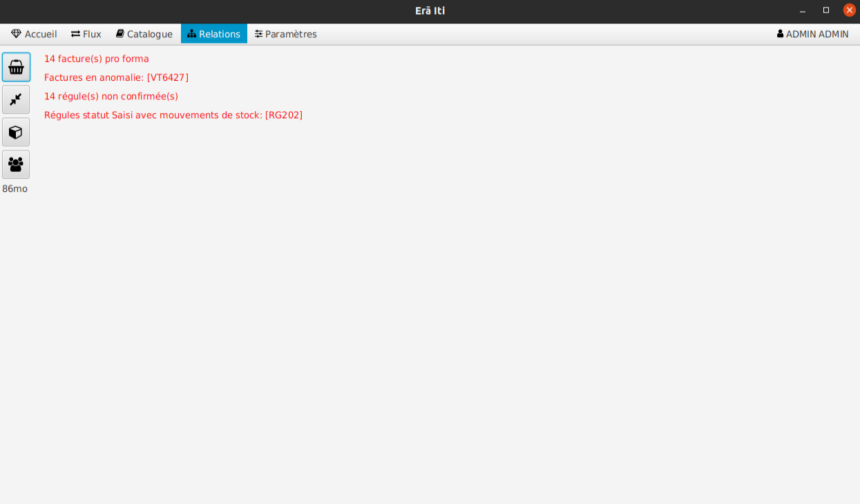This screenshot has height=504, width=860.
Task: Click the ADMIN ADMIN user name
Action: coord(817,34)
